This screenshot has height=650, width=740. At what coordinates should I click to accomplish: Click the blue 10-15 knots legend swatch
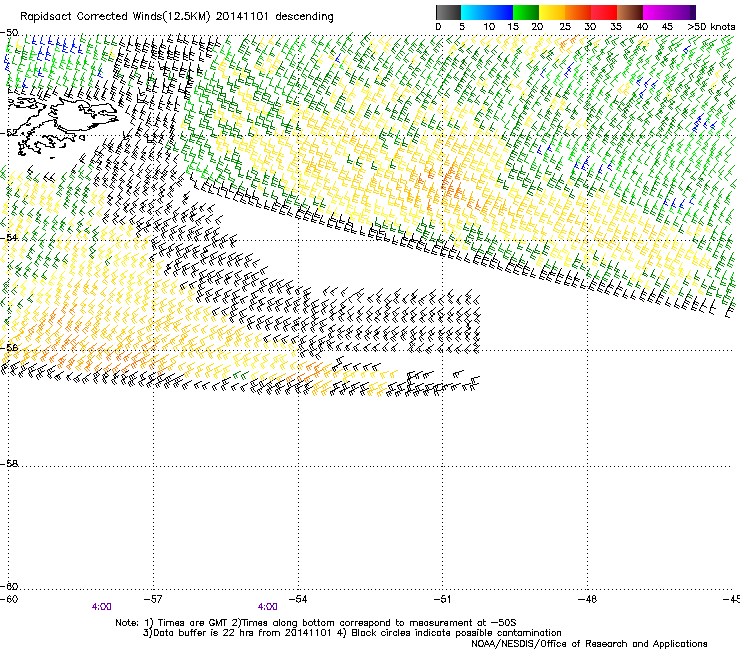click(x=500, y=12)
